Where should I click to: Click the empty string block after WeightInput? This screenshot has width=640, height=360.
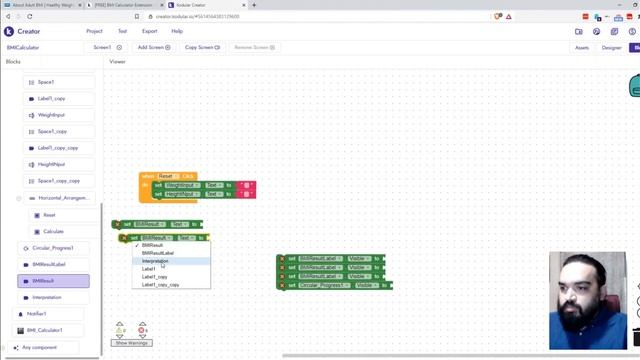tap(246, 185)
